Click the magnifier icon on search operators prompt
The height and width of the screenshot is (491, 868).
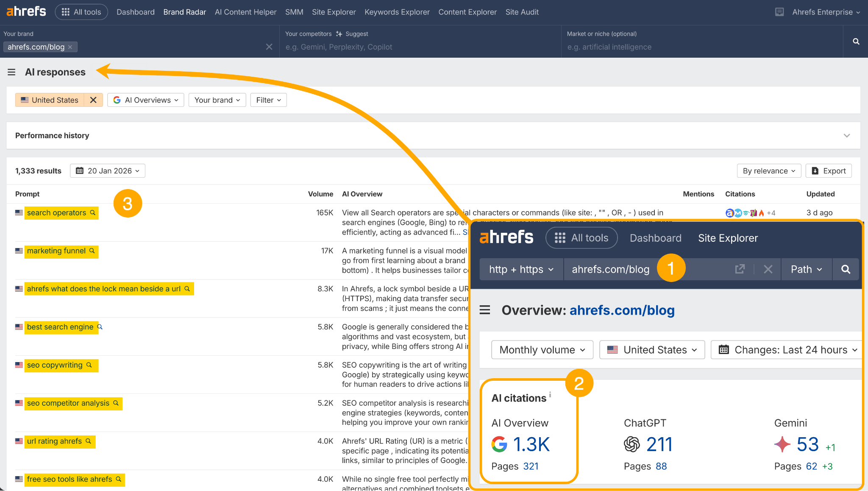[92, 212]
